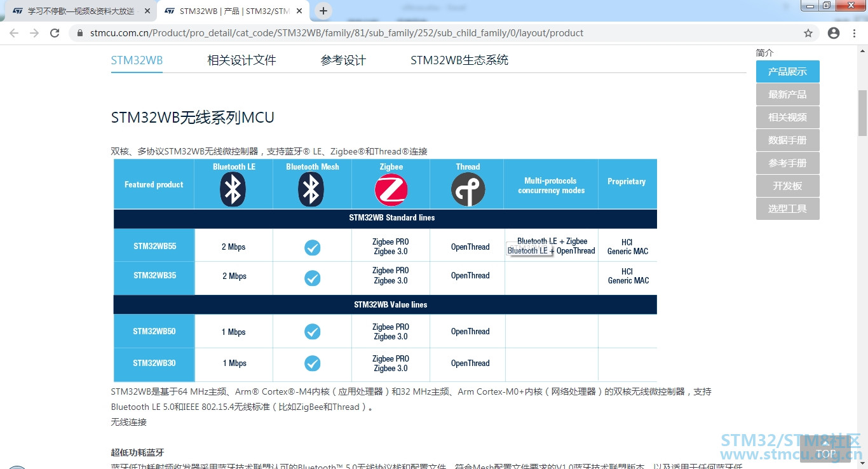
Task: Click the Bluetooth Mesh checkmark for STM32WB30
Action: coord(312,364)
